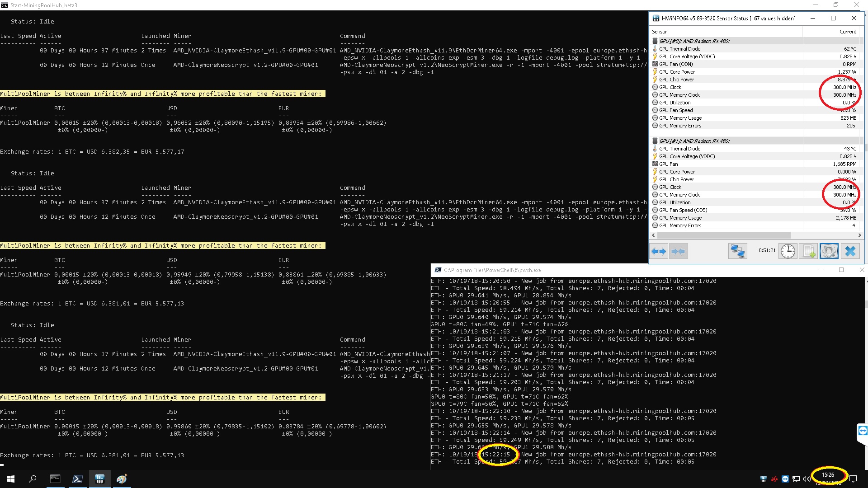Viewport: 868px width, 488px height.
Task: Open PowerShell from the taskbar
Action: coord(77,479)
